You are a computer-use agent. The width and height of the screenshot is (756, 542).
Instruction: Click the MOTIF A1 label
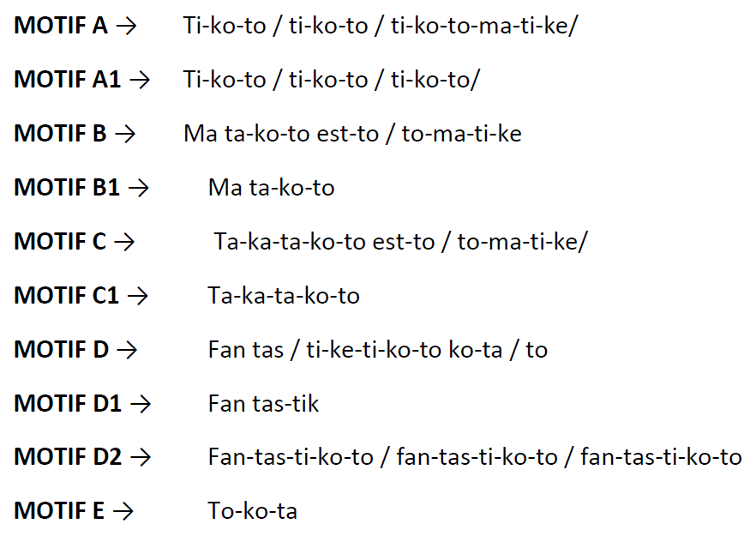tap(68, 80)
